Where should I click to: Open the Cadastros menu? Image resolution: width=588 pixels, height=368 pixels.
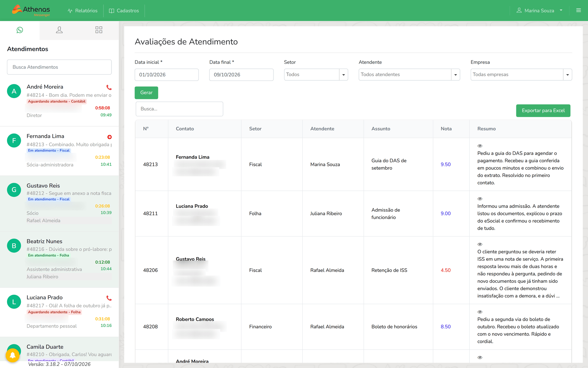124,10
